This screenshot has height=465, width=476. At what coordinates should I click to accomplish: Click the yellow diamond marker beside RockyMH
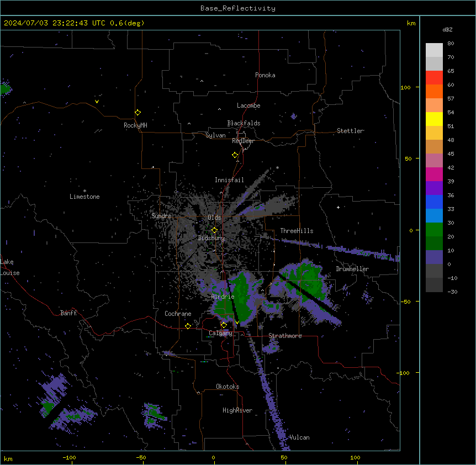coord(137,113)
